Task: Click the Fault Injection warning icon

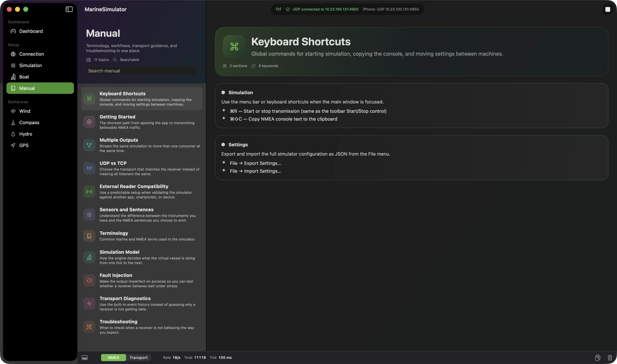Action: pos(89,280)
